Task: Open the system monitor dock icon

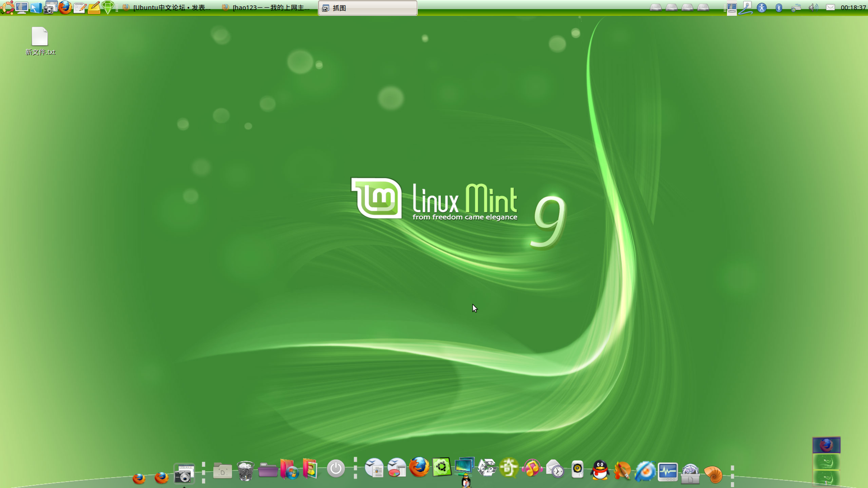Action: pos(668,472)
